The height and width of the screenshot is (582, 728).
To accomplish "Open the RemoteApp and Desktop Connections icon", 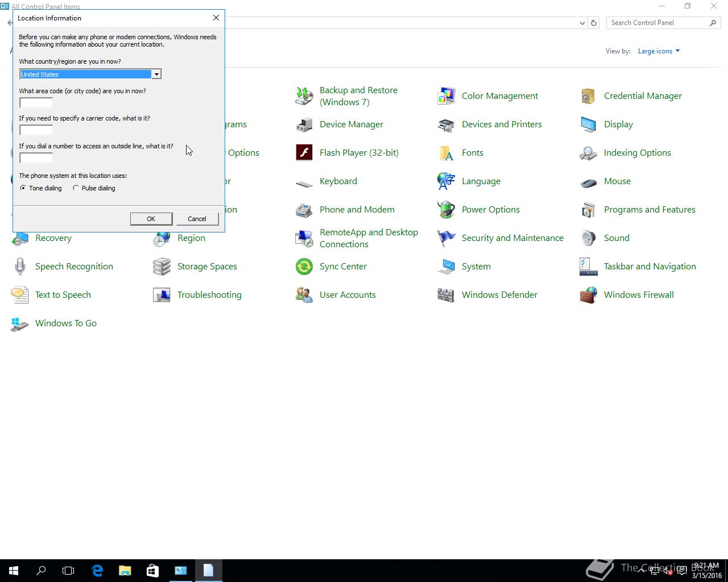I will coord(304,238).
